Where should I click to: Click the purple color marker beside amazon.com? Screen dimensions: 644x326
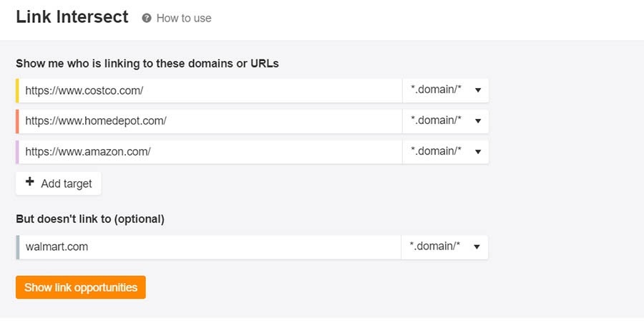[x=17, y=151]
